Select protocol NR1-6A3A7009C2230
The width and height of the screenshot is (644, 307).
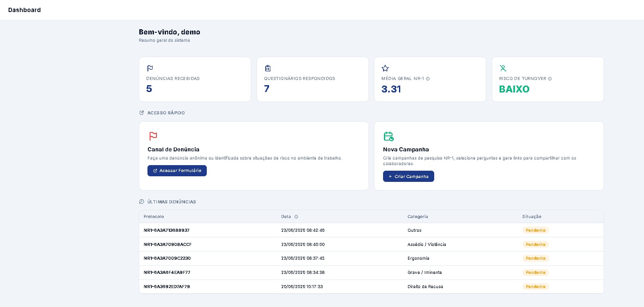pyautogui.click(x=167, y=258)
